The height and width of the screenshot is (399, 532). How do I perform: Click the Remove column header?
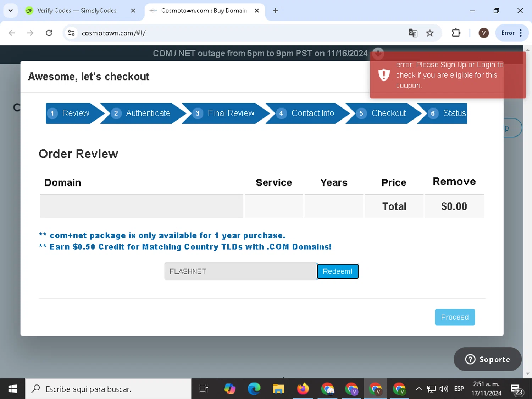pos(454,182)
